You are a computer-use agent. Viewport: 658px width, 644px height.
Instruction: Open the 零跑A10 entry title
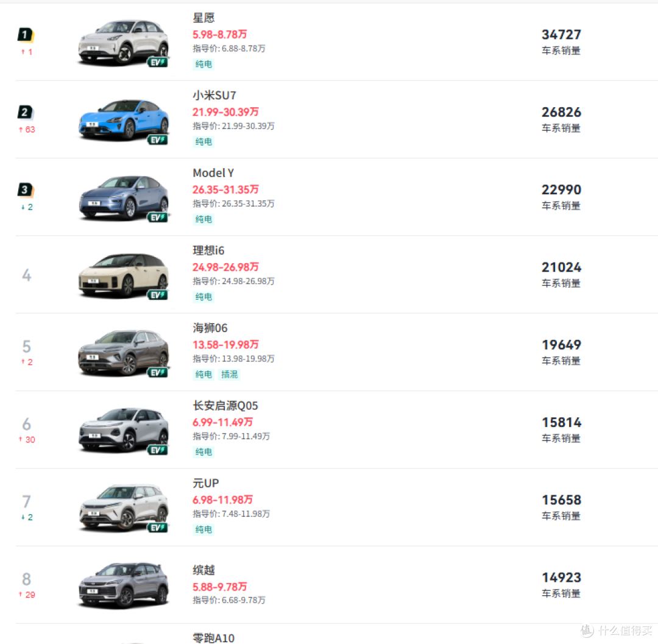[x=214, y=638]
